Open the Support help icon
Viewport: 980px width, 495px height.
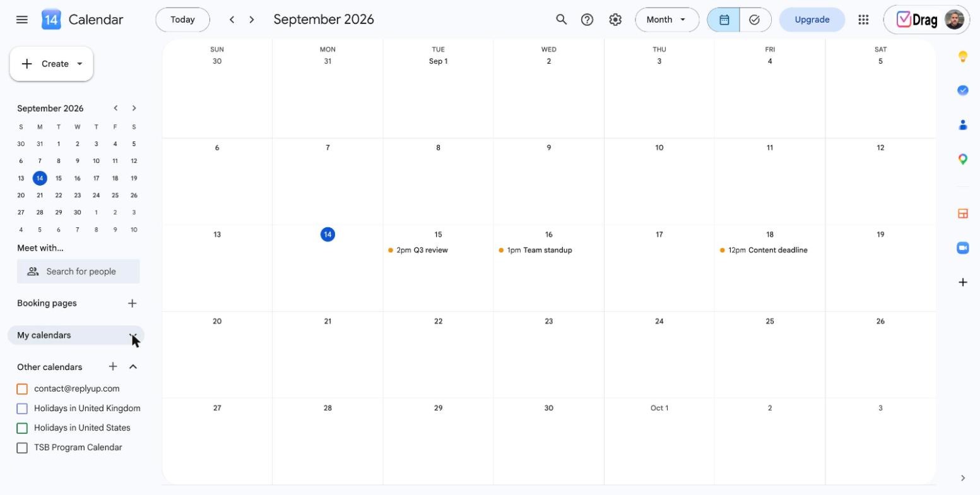[587, 20]
